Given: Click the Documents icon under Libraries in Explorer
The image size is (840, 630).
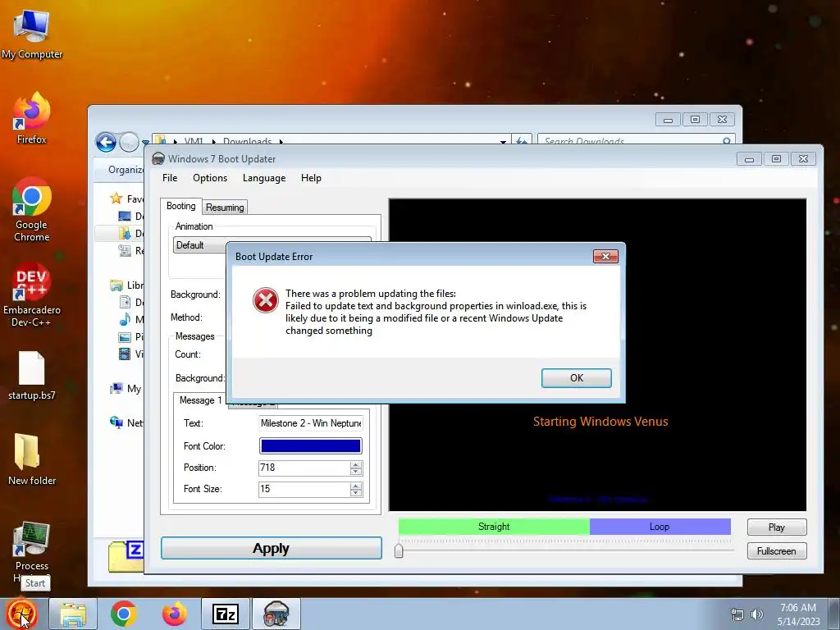Looking at the screenshot, I should pos(125,302).
